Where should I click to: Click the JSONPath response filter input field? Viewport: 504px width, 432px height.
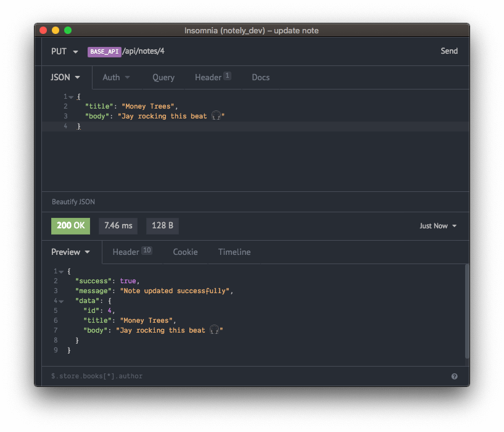pyautogui.click(x=247, y=376)
